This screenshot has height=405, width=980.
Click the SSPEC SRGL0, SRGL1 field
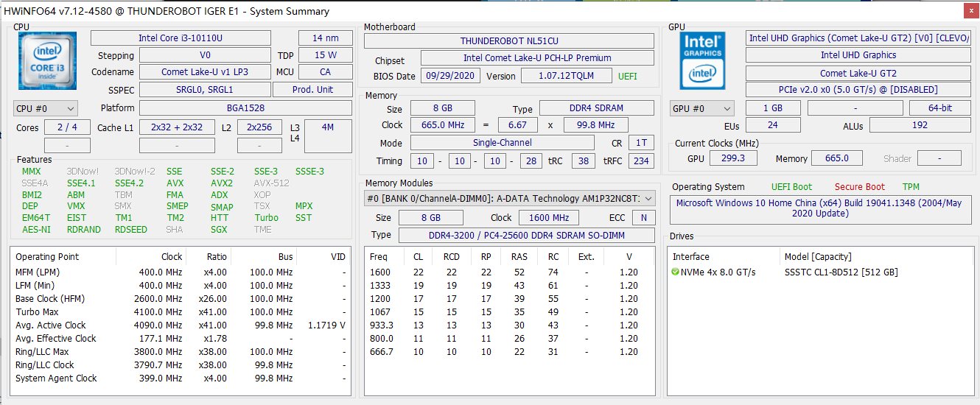(205, 89)
